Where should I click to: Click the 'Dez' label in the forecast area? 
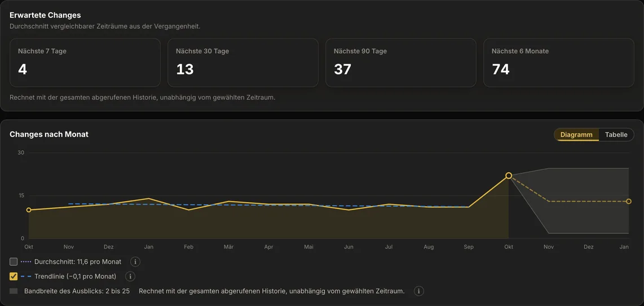589,247
